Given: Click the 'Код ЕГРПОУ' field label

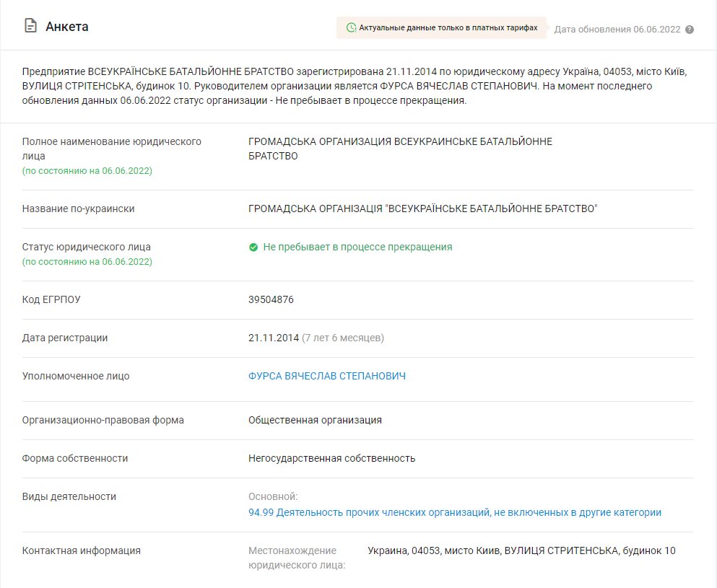Looking at the screenshot, I should pyautogui.click(x=51, y=299).
